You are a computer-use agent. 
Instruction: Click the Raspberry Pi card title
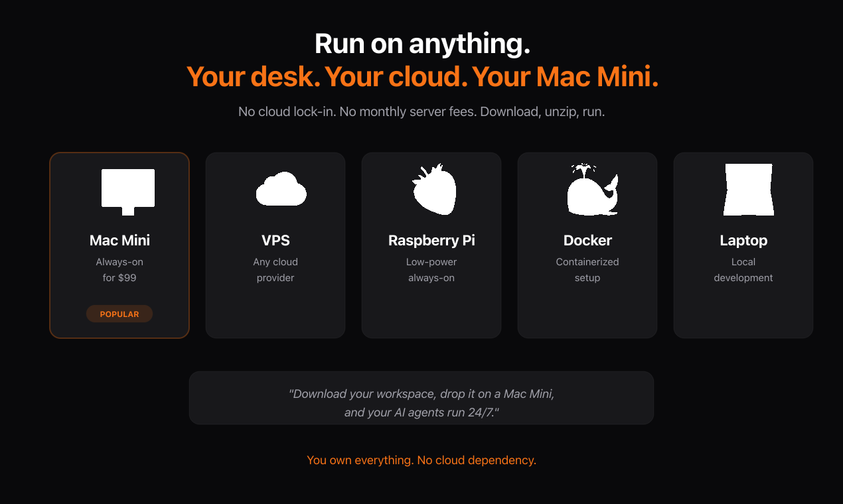point(431,240)
